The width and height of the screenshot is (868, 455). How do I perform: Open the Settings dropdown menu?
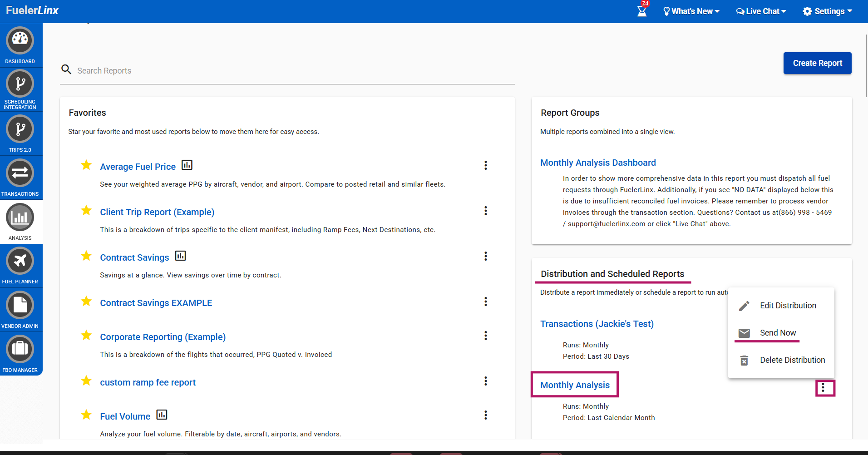(x=828, y=11)
